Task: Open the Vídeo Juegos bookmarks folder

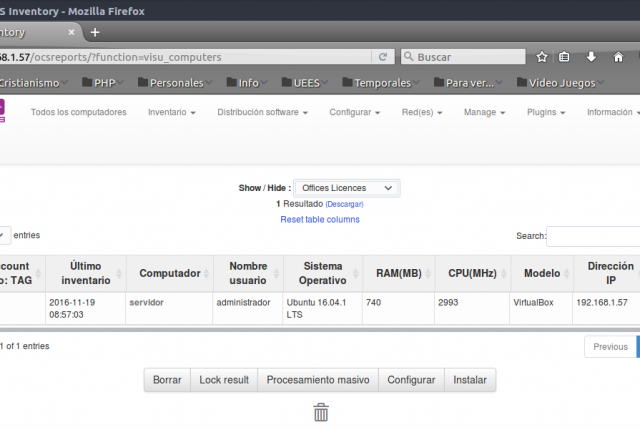Action: pos(560,83)
